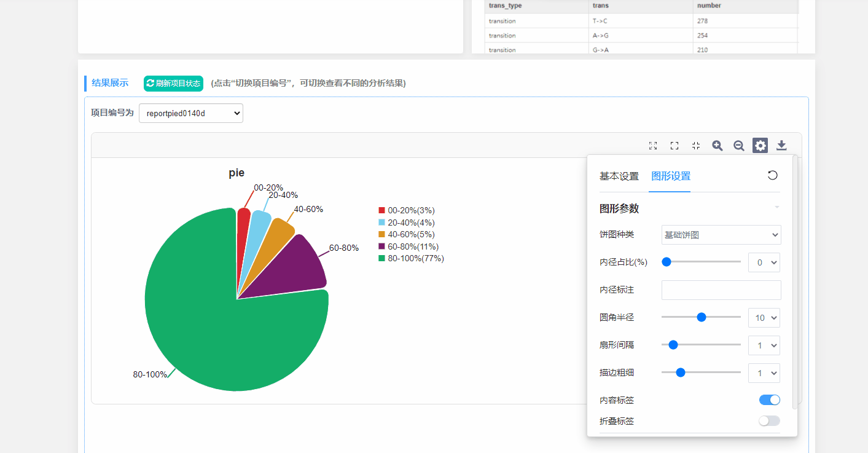Click the orange 40-60%(5%) legend swatch
This screenshot has width=868, height=453.
[381, 234]
